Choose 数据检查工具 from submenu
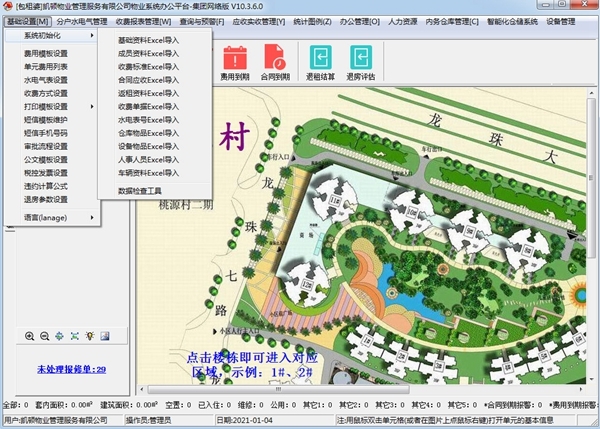The height and width of the screenshot is (429, 600). pos(140,191)
